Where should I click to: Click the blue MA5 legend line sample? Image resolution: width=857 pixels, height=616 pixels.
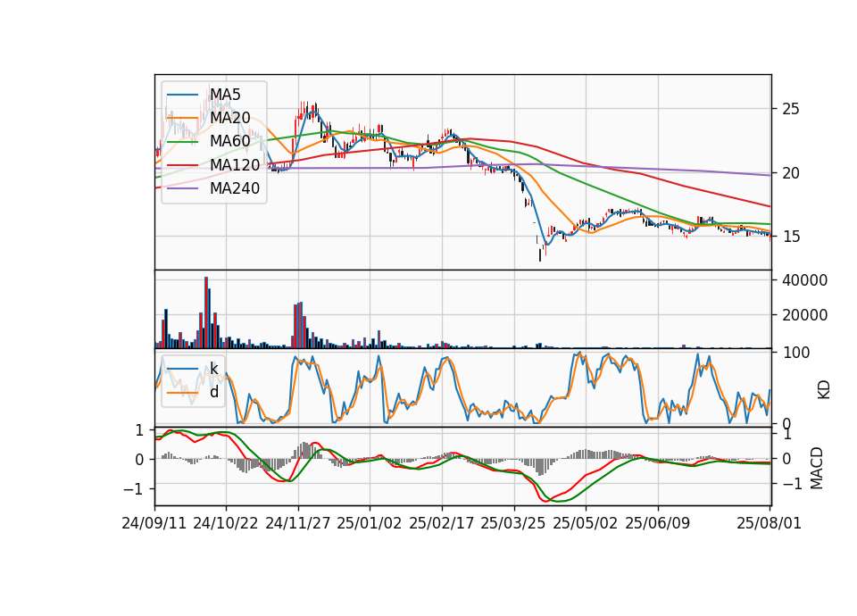(x=182, y=96)
